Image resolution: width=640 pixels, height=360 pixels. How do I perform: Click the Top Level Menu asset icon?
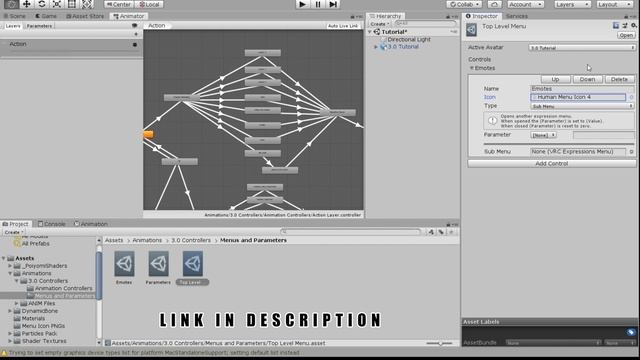click(x=471, y=29)
